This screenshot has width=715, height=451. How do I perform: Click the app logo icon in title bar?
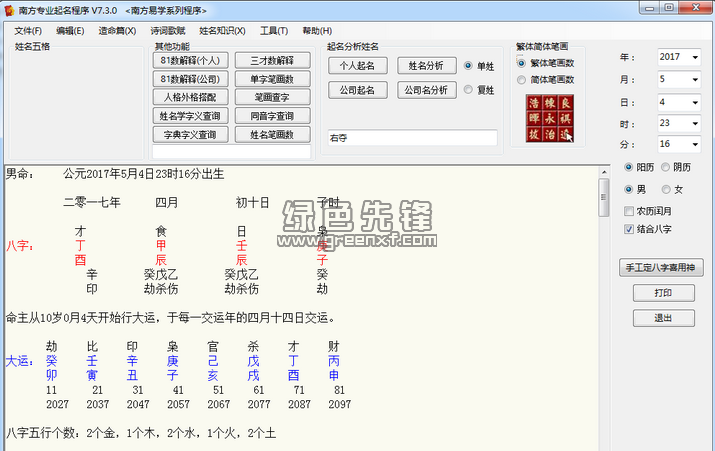pos(9,10)
